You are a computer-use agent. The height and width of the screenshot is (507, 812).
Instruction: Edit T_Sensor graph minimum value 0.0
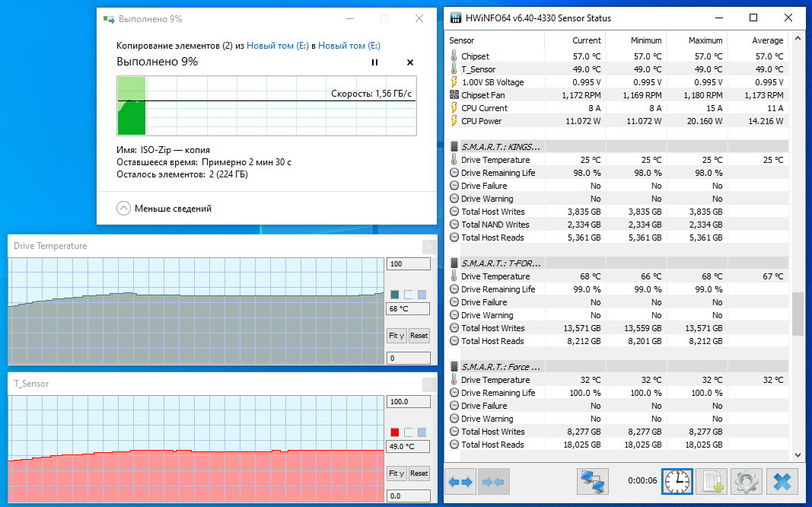[x=408, y=496]
